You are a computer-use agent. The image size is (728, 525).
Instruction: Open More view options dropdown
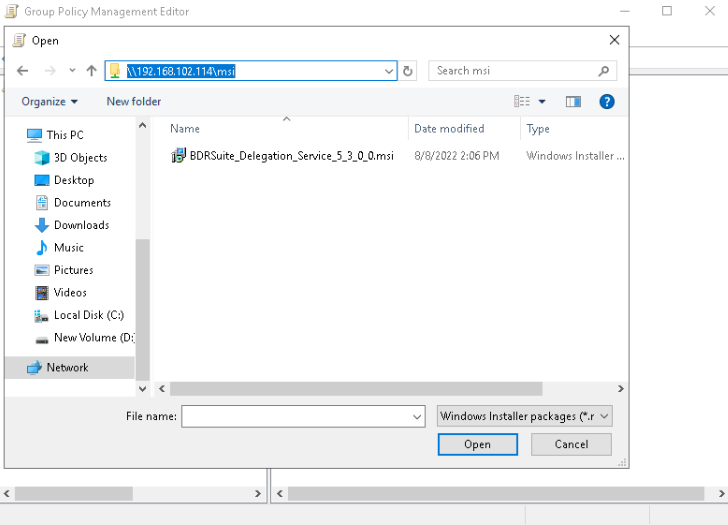(542, 101)
